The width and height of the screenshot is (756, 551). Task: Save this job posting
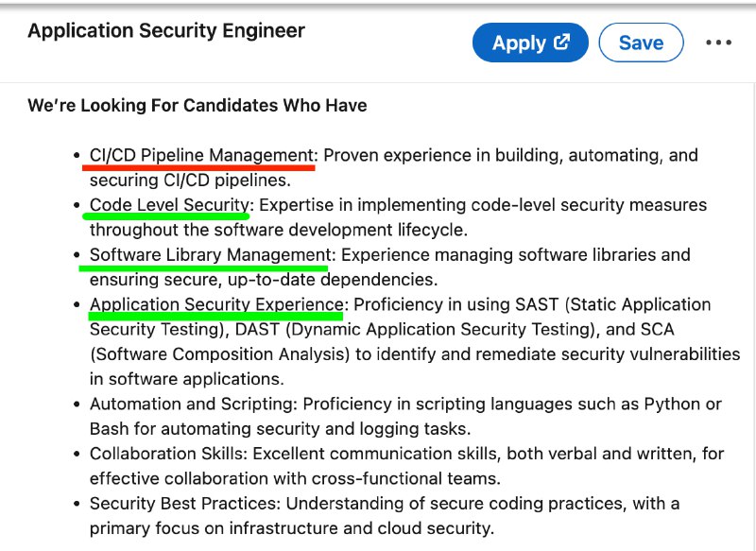641,43
